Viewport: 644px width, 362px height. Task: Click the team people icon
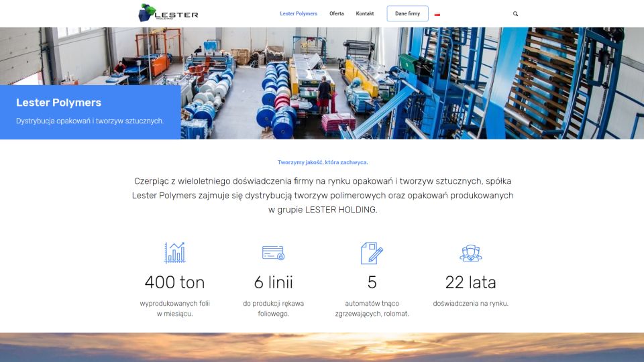coord(471,253)
